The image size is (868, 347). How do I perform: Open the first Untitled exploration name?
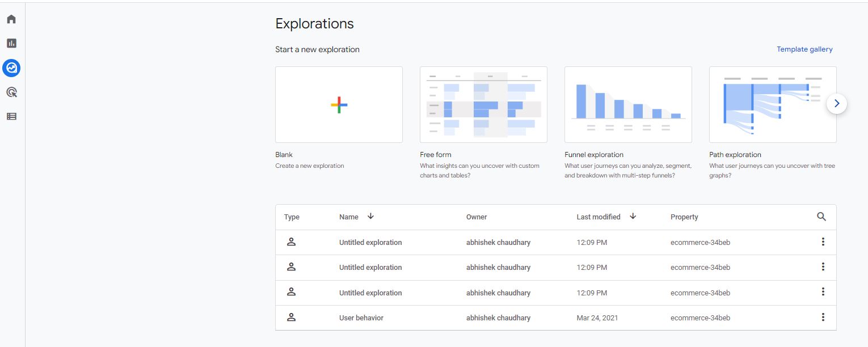point(370,243)
